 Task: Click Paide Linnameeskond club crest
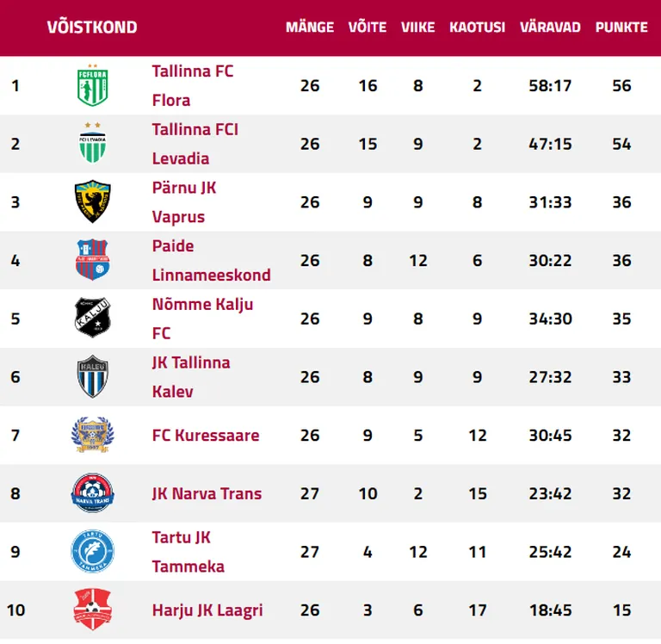[x=93, y=260]
